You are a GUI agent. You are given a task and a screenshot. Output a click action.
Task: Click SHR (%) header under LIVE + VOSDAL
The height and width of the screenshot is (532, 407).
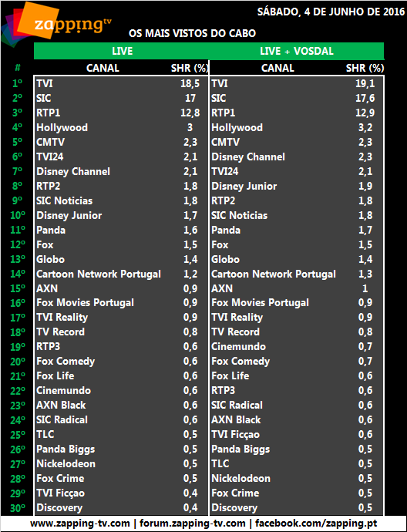coord(365,68)
